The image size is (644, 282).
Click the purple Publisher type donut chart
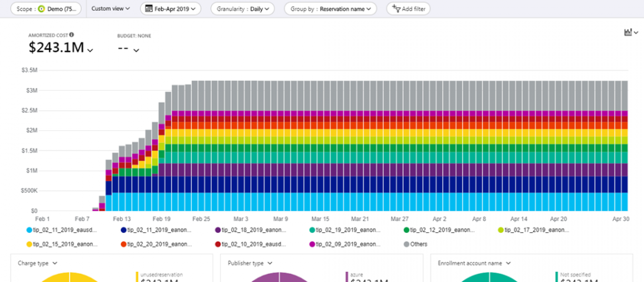(280, 277)
